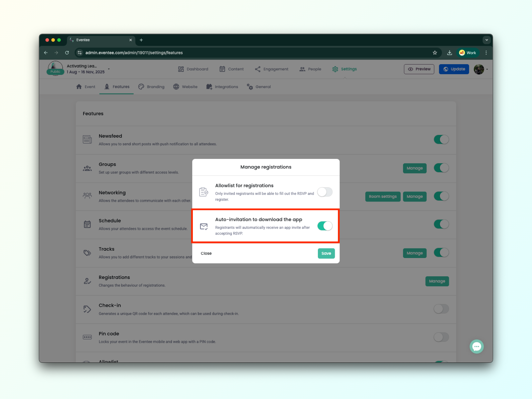Switch to the General tab
532x399 pixels.
[x=259, y=87]
